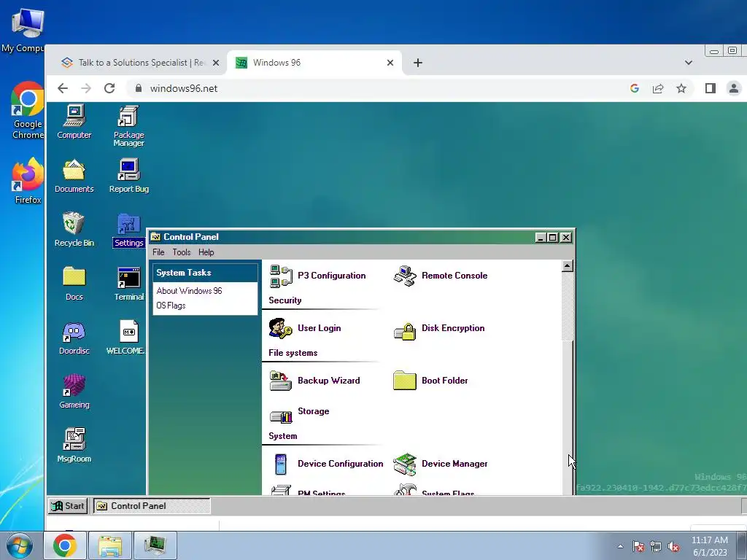This screenshot has height=560, width=747.
Task: Reload the current page
Action: point(109,88)
